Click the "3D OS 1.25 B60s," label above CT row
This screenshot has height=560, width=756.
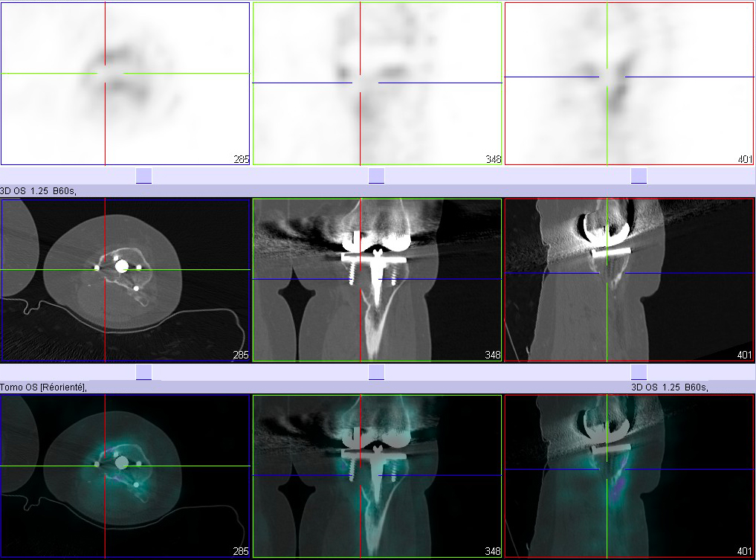pyautogui.click(x=38, y=191)
